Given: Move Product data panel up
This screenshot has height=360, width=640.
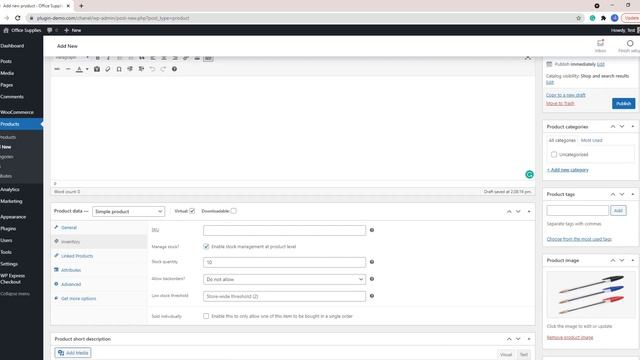Looking at the screenshot, I should coord(509,211).
